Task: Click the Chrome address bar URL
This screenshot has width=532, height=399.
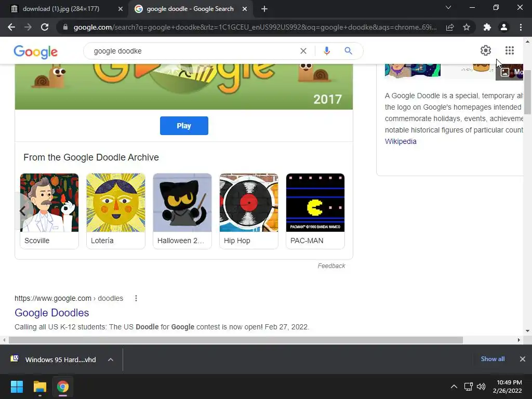Action: point(255,27)
